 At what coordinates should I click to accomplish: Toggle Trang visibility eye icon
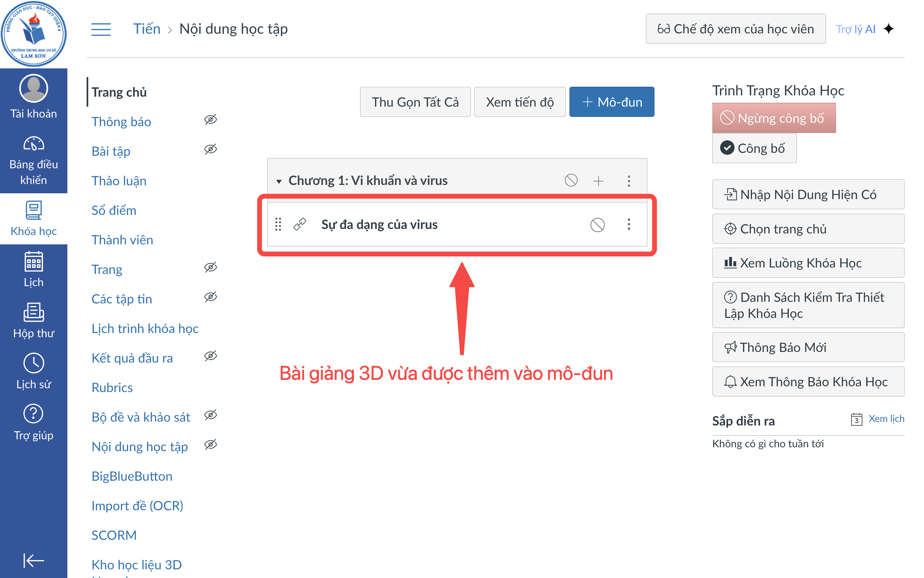tap(210, 267)
